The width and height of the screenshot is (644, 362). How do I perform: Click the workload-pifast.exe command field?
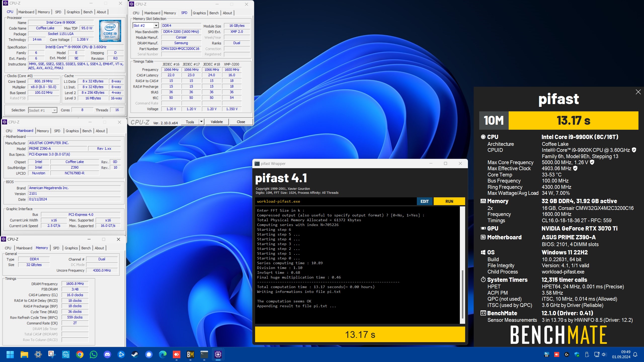(x=335, y=201)
